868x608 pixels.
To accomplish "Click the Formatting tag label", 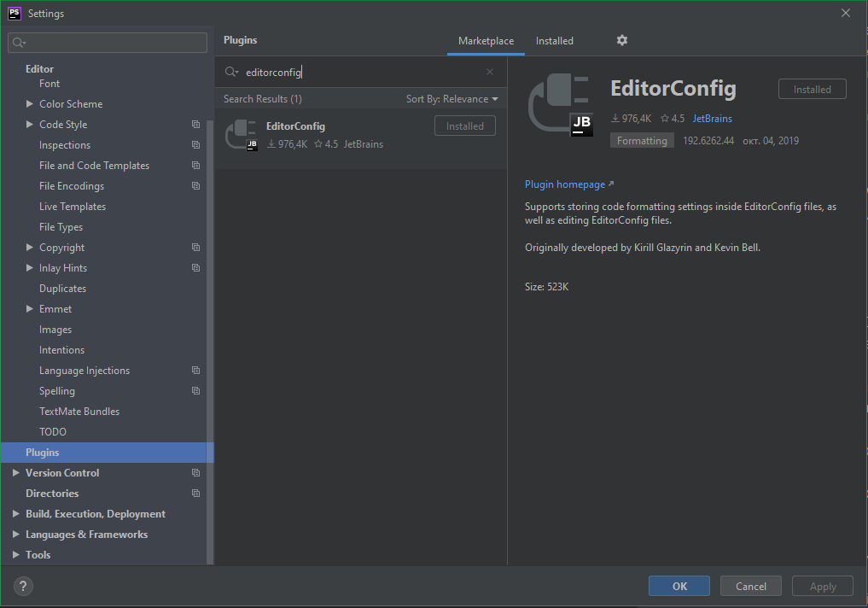I will 642,141.
